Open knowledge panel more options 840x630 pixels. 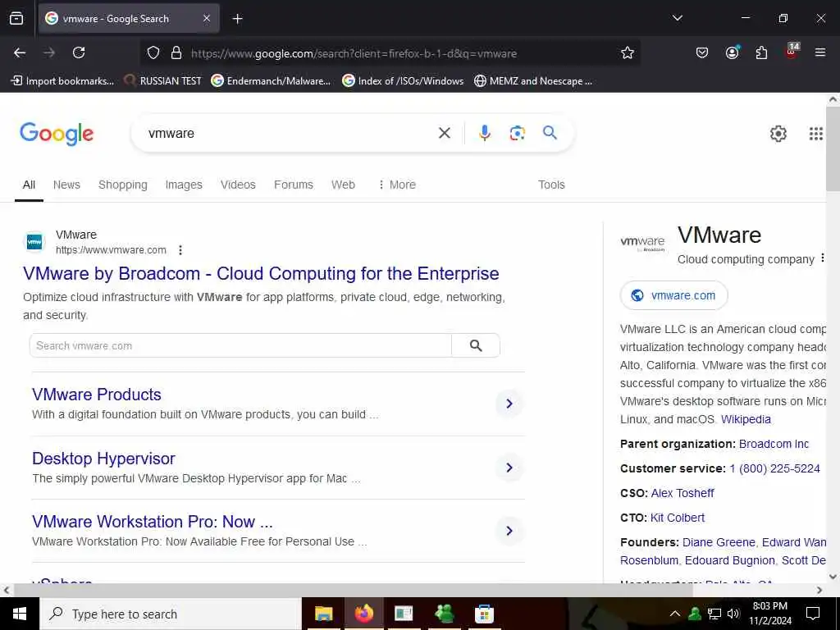(822, 258)
